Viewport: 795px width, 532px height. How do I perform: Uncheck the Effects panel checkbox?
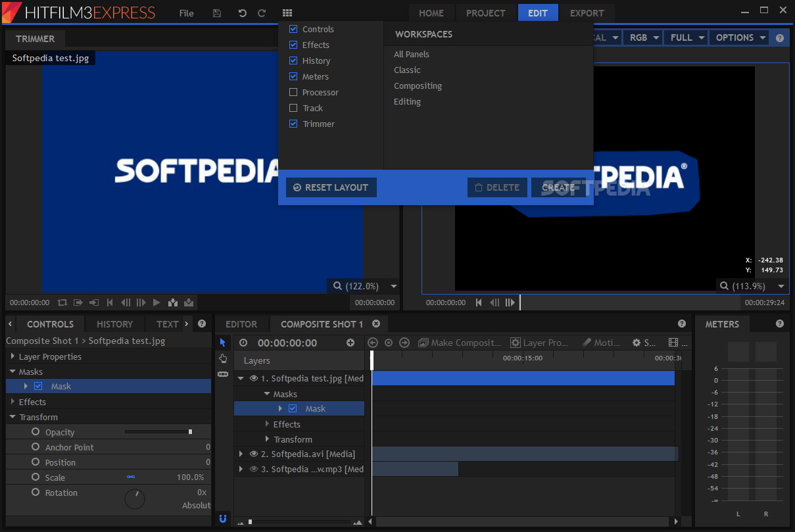tap(293, 45)
